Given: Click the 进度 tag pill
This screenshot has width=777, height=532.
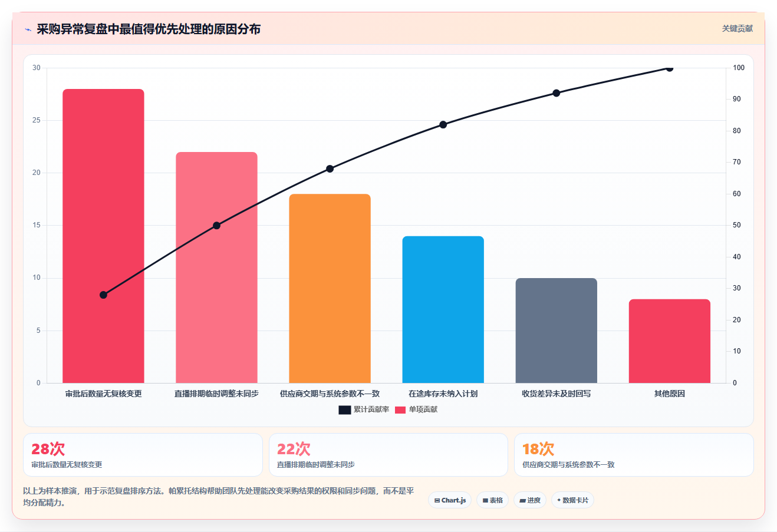Looking at the screenshot, I should [530, 500].
